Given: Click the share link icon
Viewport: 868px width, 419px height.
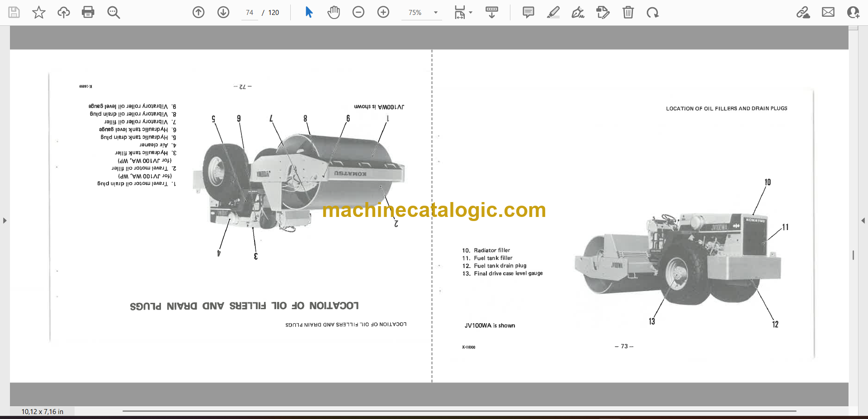Looking at the screenshot, I should coord(803,12).
